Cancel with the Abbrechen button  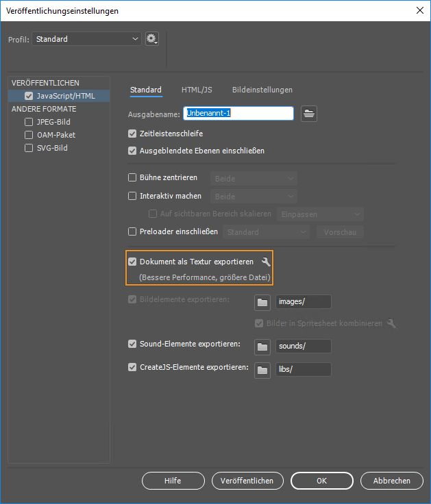[x=391, y=481]
